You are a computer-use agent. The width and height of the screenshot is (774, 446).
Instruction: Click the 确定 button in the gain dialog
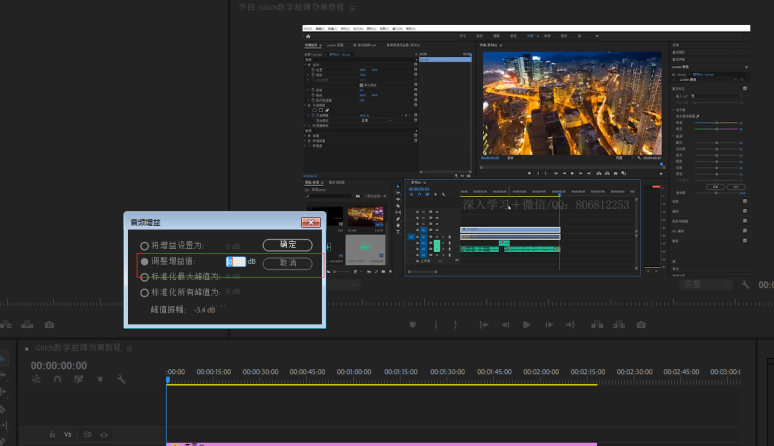[x=287, y=245]
